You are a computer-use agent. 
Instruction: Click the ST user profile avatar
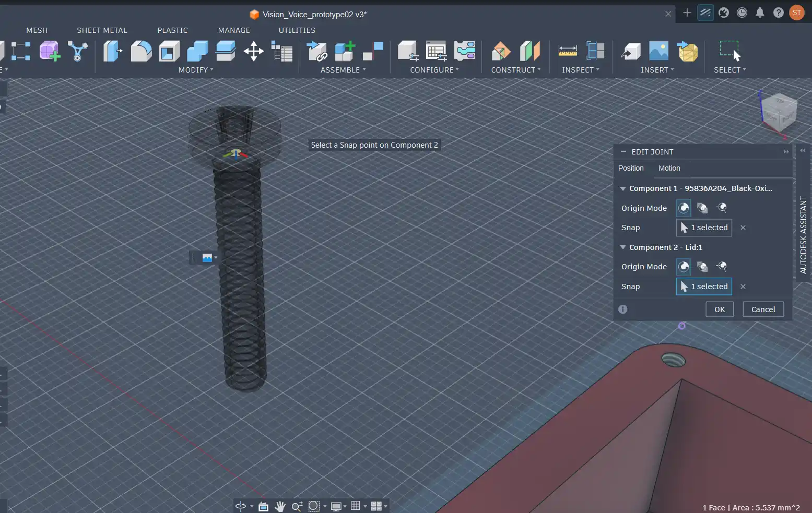pyautogui.click(x=797, y=13)
